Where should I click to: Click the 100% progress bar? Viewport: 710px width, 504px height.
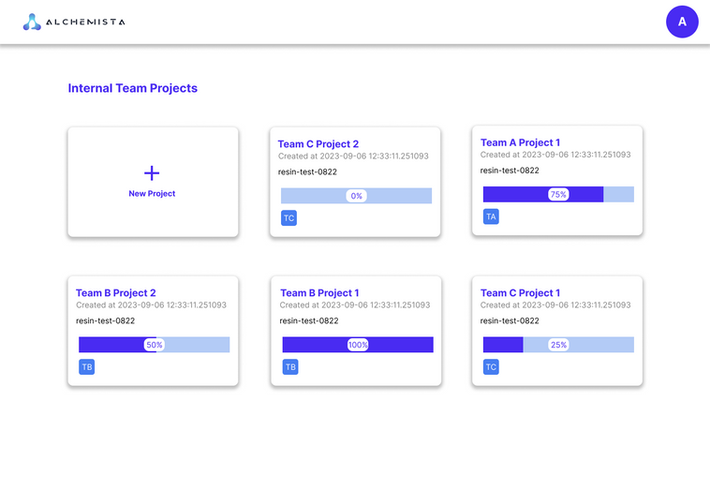coord(357,345)
